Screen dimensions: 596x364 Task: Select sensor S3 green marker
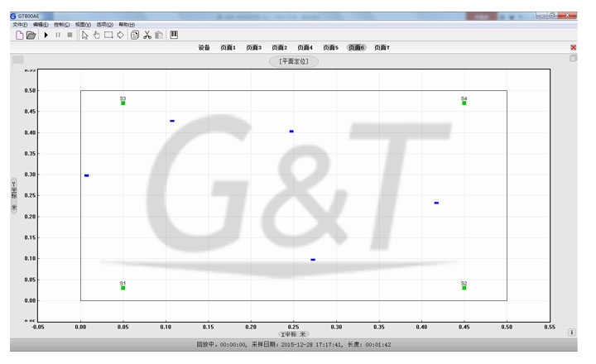123,103
